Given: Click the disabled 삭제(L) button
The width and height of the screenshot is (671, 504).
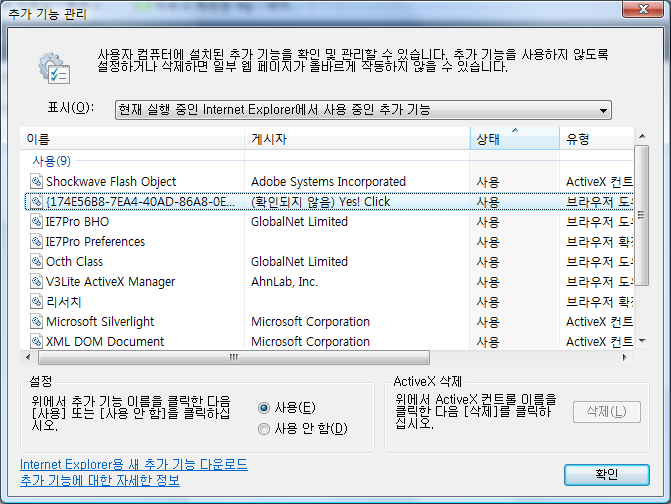Looking at the screenshot, I should [x=606, y=412].
